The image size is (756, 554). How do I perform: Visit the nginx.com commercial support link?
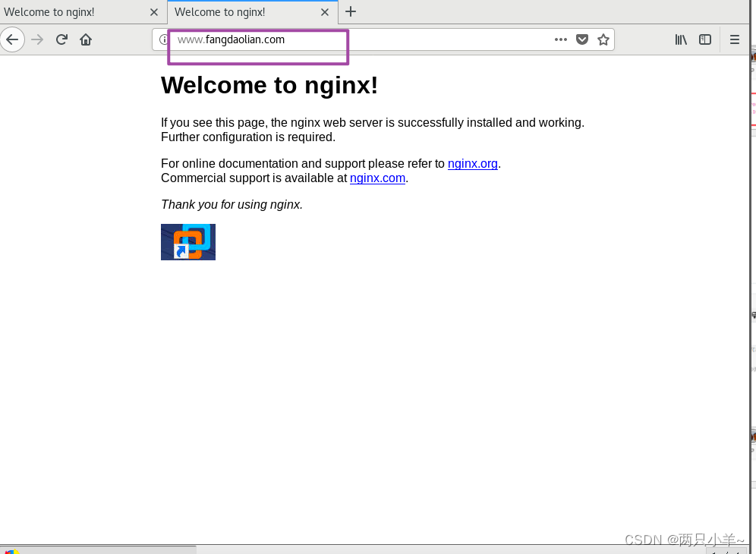(x=377, y=178)
